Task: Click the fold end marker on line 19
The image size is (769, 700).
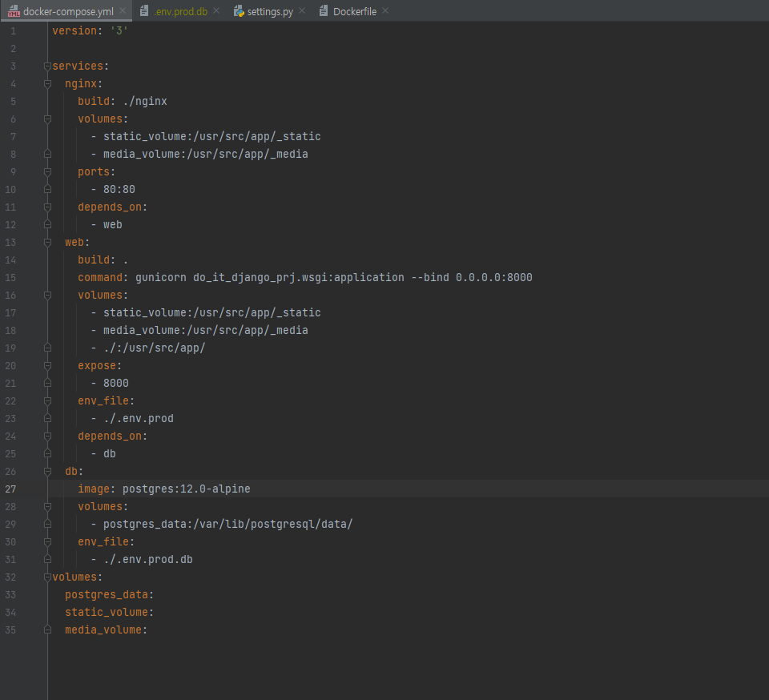Action: point(47,348)
